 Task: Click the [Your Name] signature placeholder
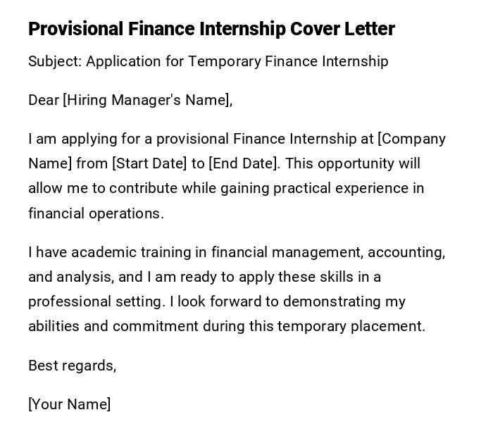click(69, 404)
